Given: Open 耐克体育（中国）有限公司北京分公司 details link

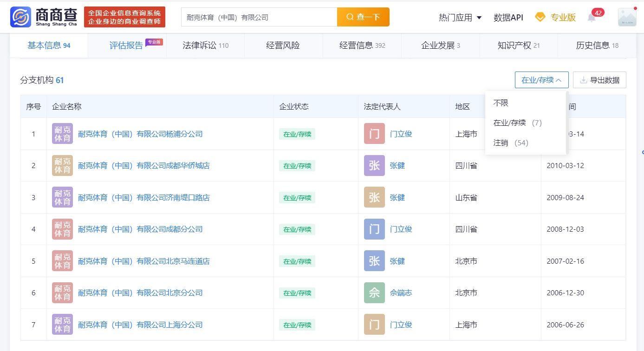Looking at the screenshot, I should tap(138, 292).
